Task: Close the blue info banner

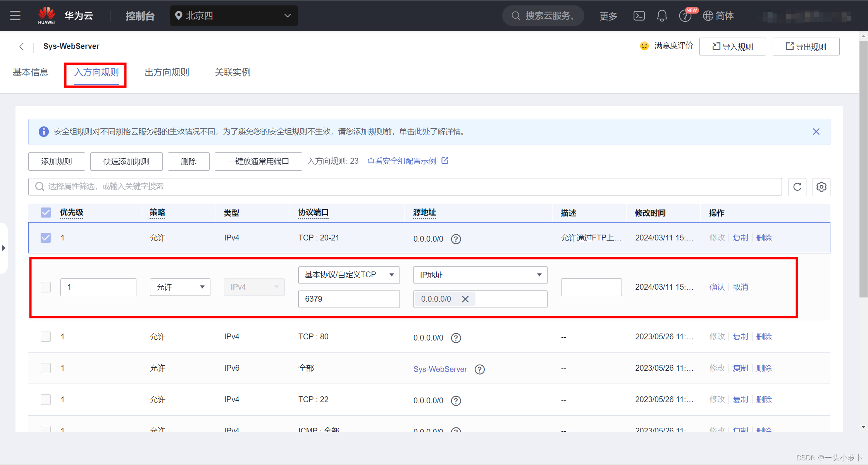Action: point(816,131)
